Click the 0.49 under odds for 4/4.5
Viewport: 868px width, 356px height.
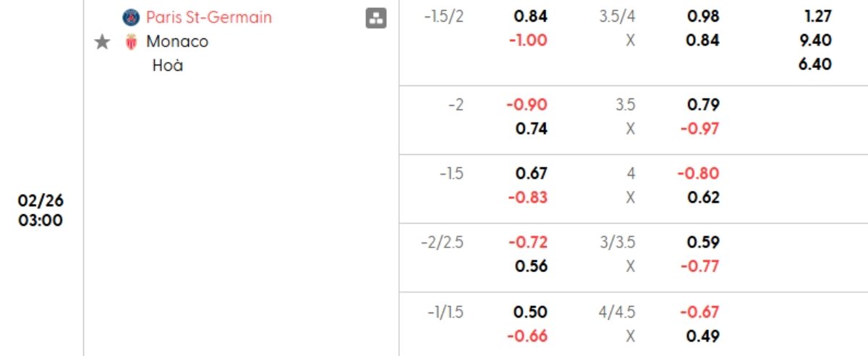[704, 336]
